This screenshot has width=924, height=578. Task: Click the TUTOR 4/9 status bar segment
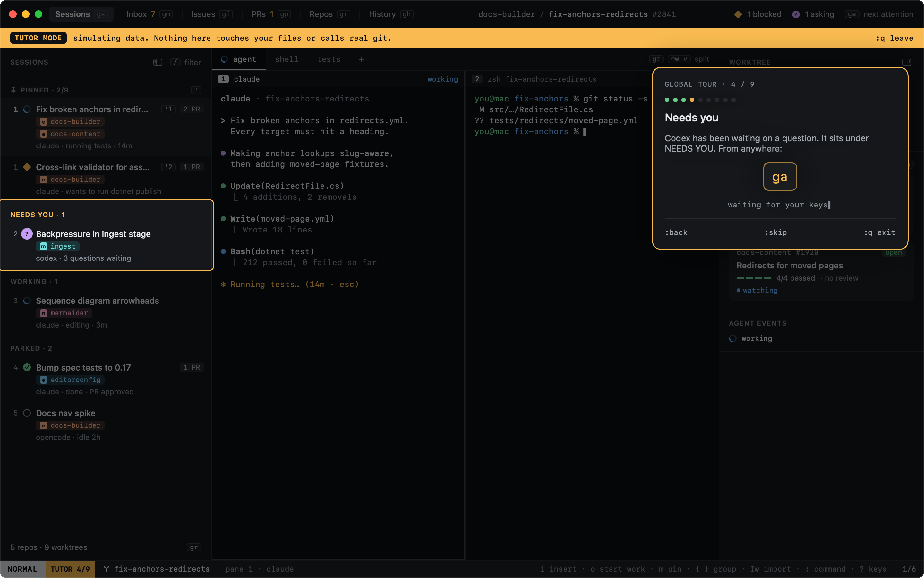pyautogui.click(x=70, y=569)
